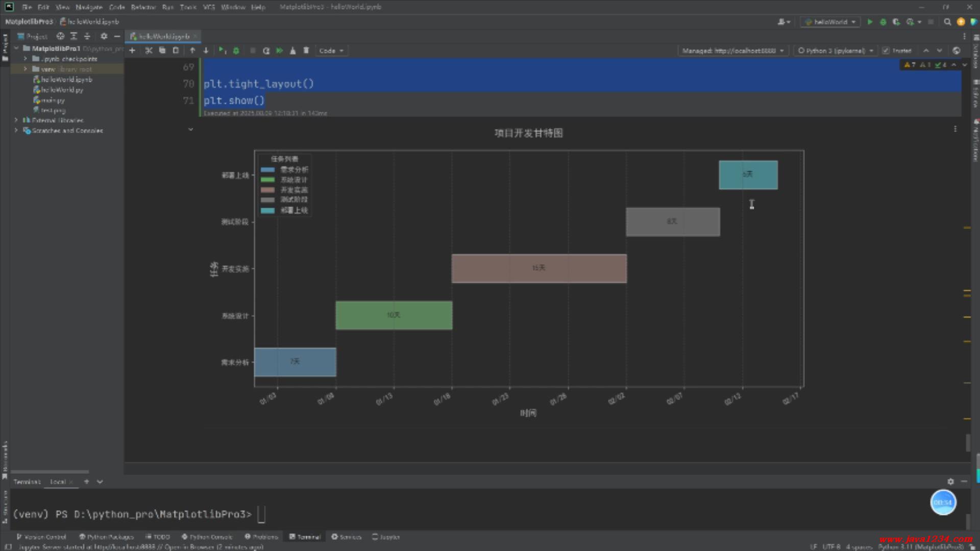
Task: Delete cell using trash icon
Action: [306, 51]
